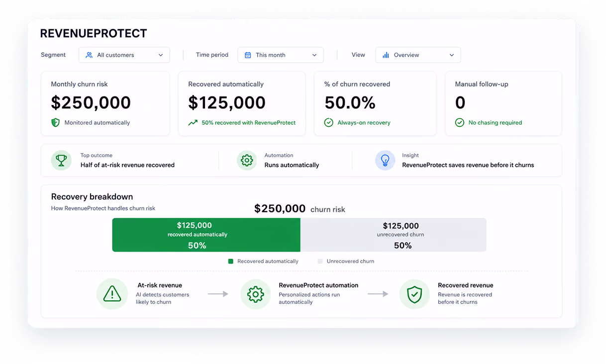Click the $250,000 monthly churn risk value
Viewport: 606px width, 364px height.
coord(91,103)
